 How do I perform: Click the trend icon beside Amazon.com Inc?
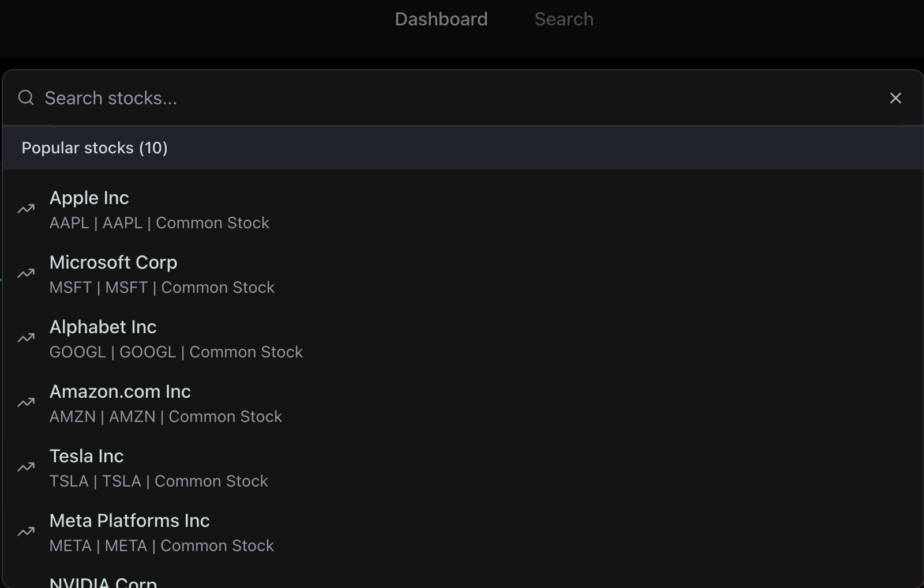point(26,403)
